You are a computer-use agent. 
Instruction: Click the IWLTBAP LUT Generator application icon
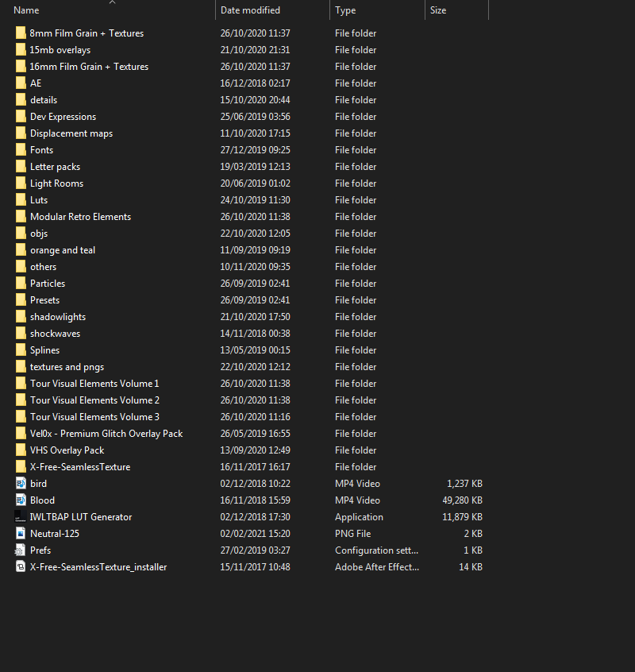[x=21, y=517]
